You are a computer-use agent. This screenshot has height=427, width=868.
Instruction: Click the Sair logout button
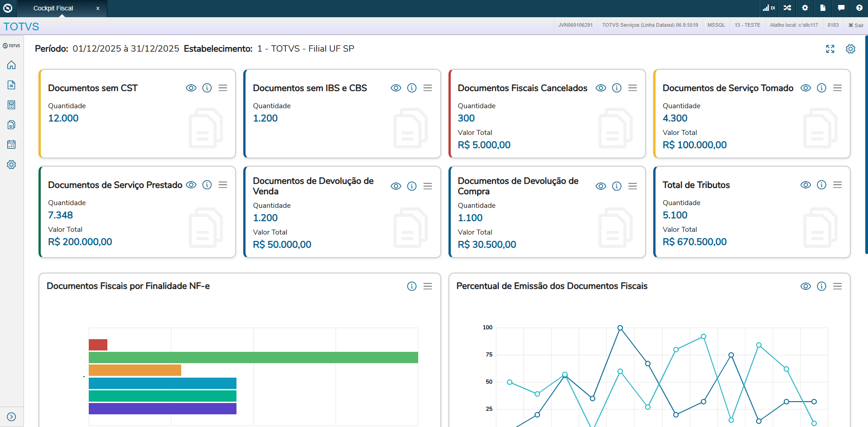[x=856, y=25]
